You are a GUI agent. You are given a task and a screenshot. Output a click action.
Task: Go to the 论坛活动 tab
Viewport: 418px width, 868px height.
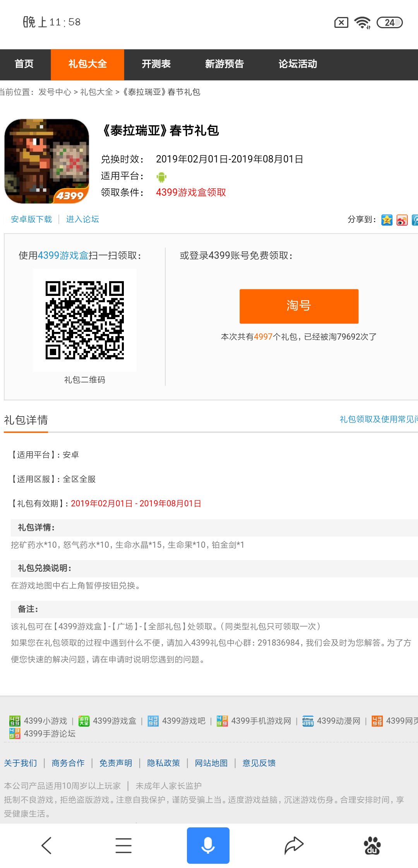coord(298,64)
